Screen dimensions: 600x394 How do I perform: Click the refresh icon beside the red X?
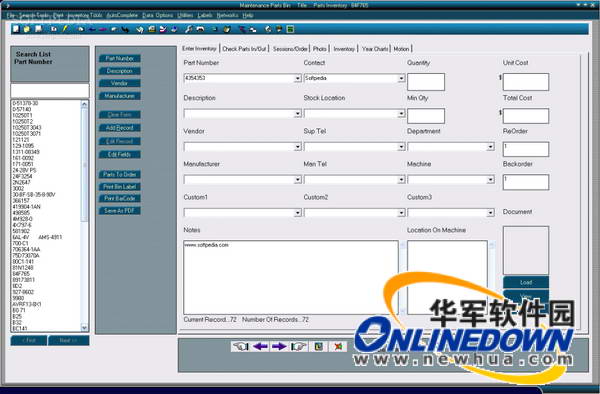[x=318, y=346]
